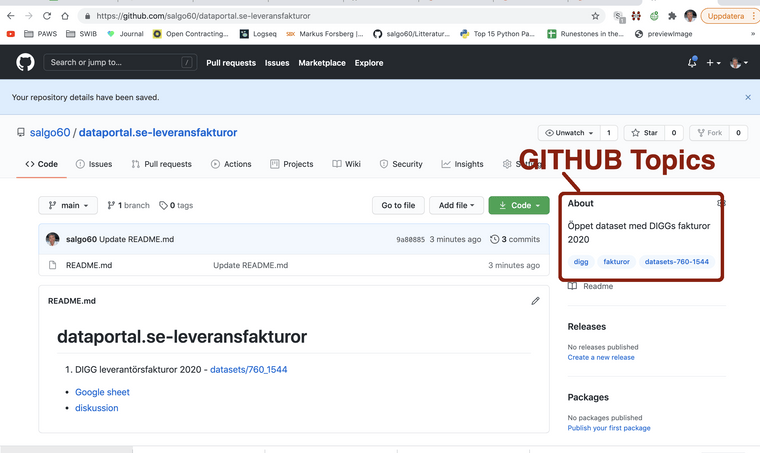Expand the green Code dropdown
Image resolution: width=760 pixels, height=453 pixels.
(518, 205)
